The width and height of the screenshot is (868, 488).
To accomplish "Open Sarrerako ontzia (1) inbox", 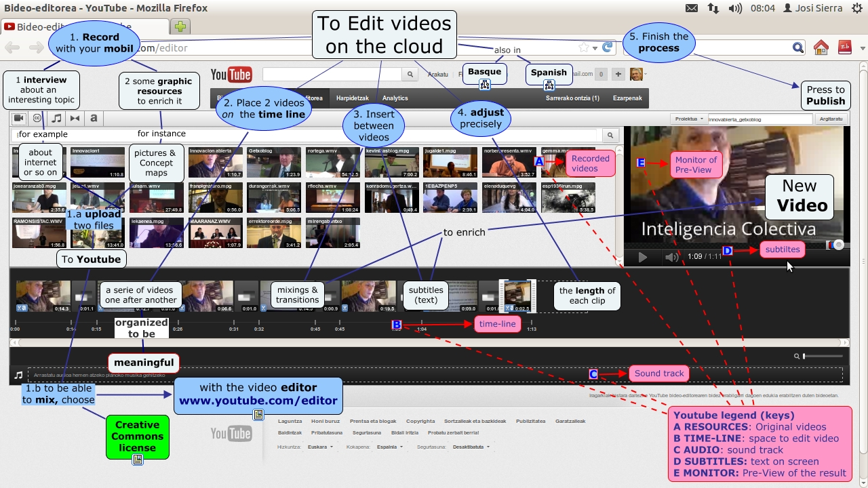I will point(572,98).
